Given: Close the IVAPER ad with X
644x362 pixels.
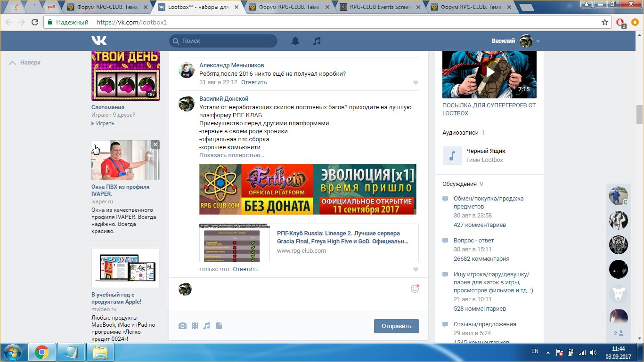Looking at the screenshot, I should (x=155, y=145).
